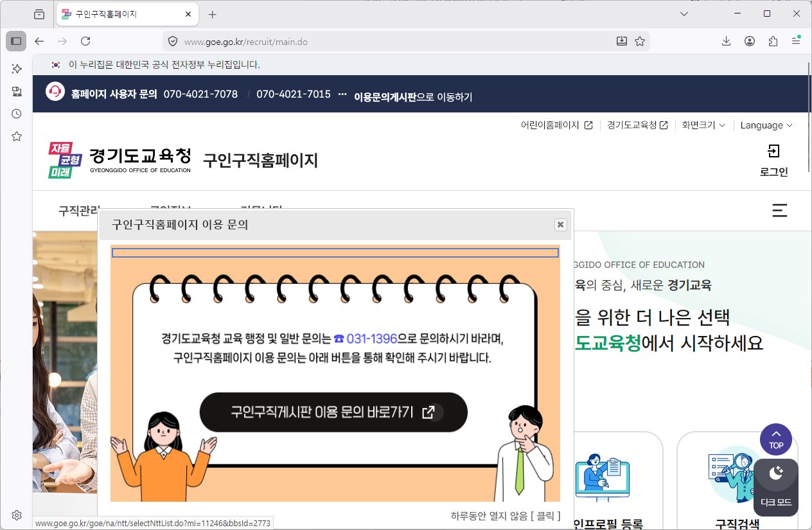The image size is (812, 530).
Task: Click phone number 031-1396 in popup
Action: click(366, 339)
